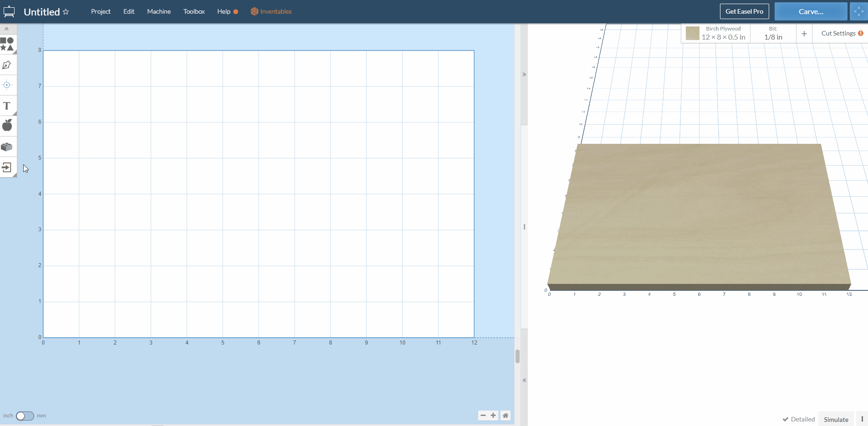Viewport: 868px width, 426px height.
Task: Open the Bit 1/8 in selector
Action: pyautogui.click(x=773, y=33)
